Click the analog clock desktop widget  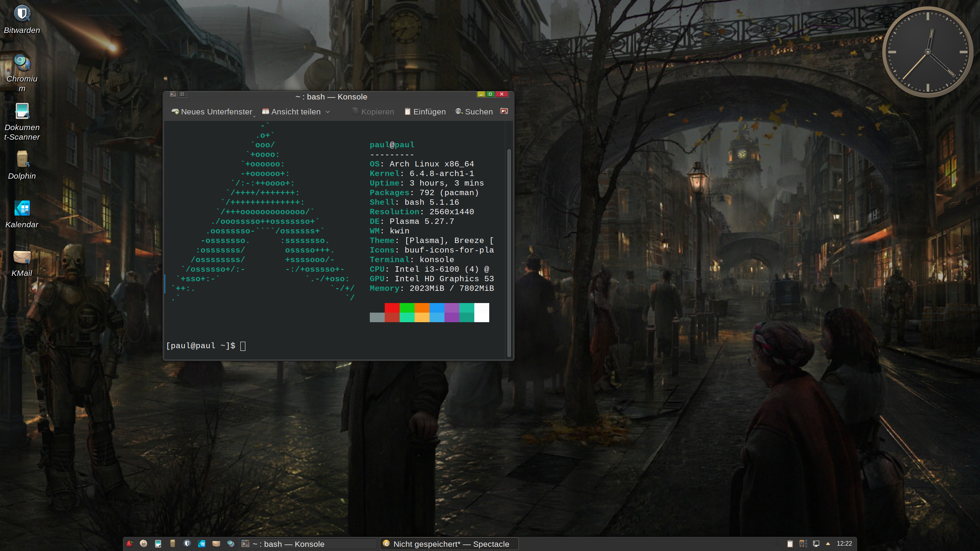(928, 52)
